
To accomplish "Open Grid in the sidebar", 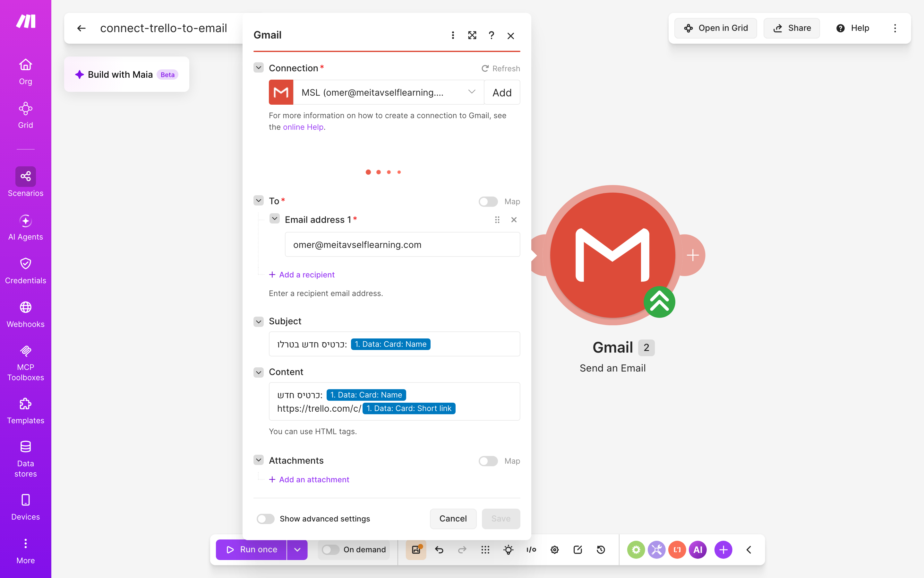I will click(26, 115).
